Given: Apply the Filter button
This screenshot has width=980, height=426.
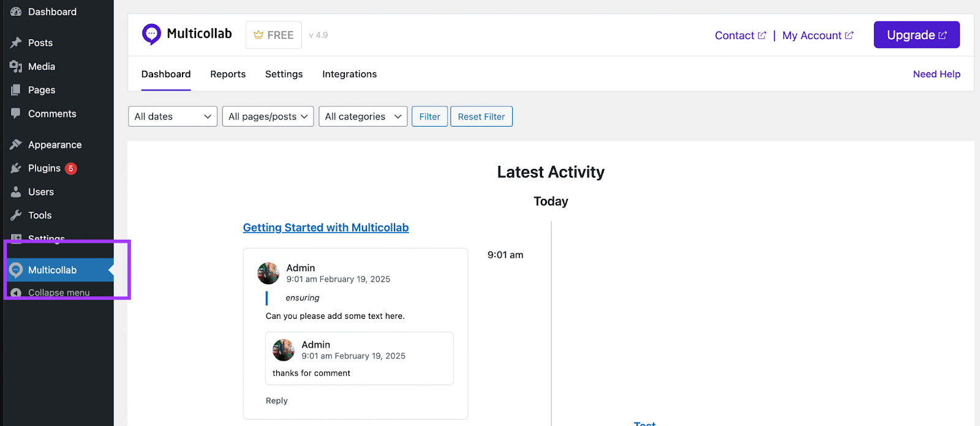Looking at the screenshot, I should [429, 116].
